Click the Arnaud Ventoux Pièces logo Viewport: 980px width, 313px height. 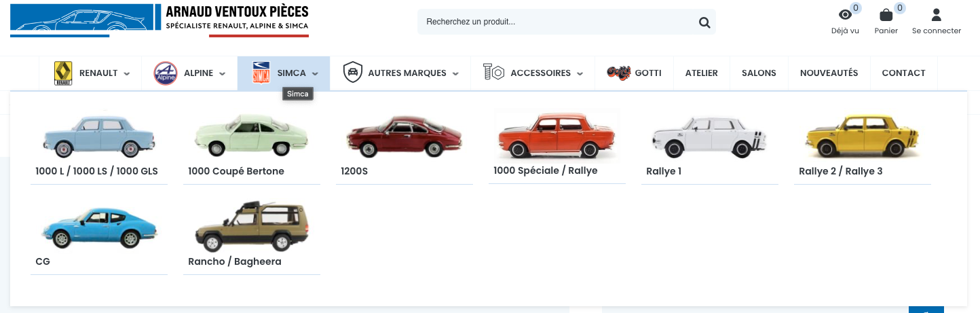(x=159, y=20)
